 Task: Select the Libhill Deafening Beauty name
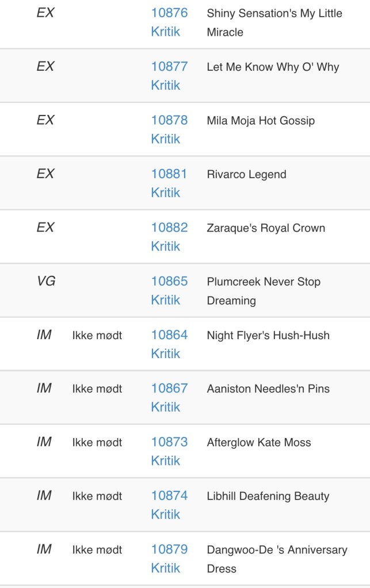pyautogui.click(x=268, y=496)
